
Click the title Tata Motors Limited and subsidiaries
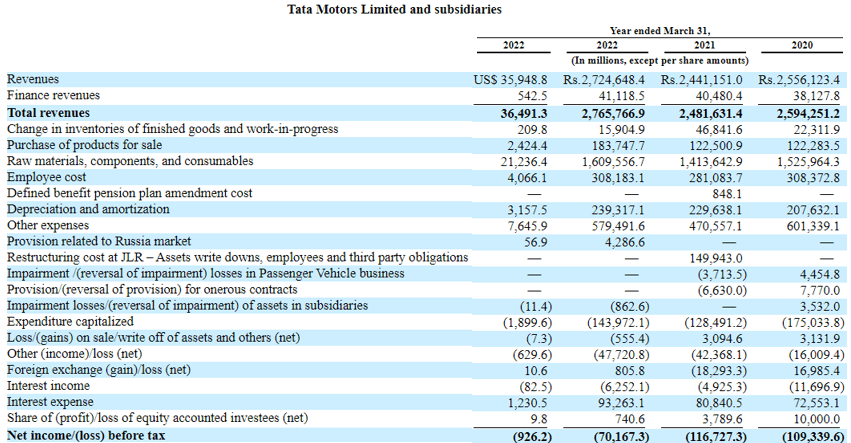click(395, 9)
